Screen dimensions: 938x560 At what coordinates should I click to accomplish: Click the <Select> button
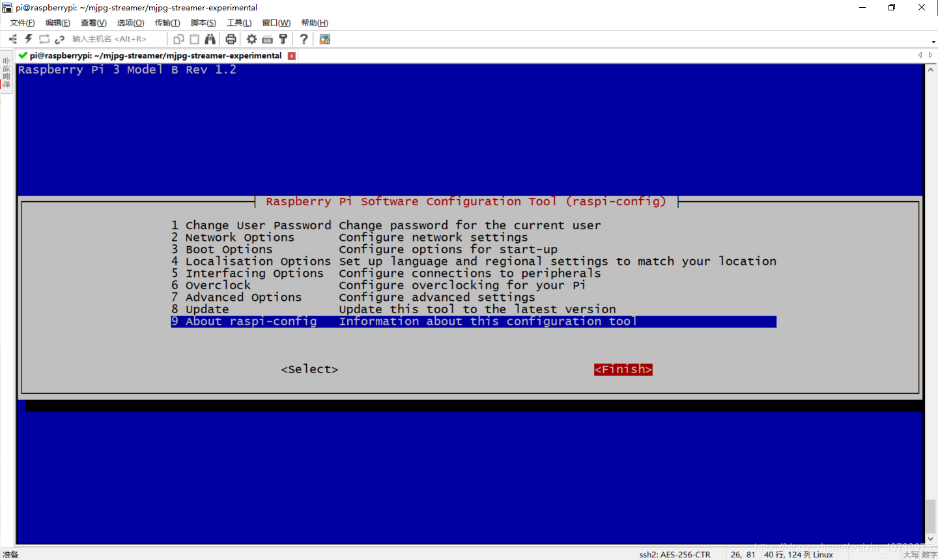[x=309, y=369]
